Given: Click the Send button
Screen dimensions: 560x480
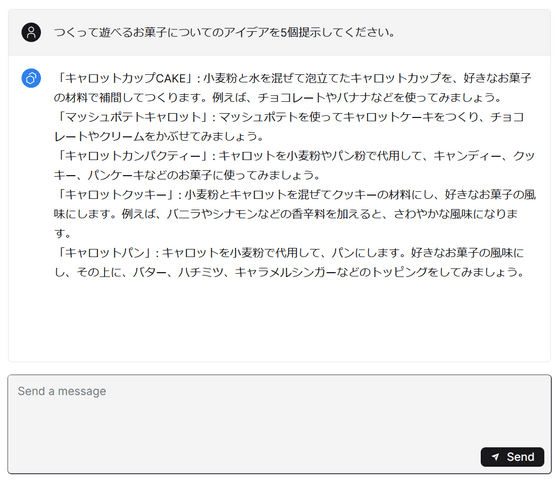Looking at the screenshot, I should pyautogui.click(x=512, y=456).
